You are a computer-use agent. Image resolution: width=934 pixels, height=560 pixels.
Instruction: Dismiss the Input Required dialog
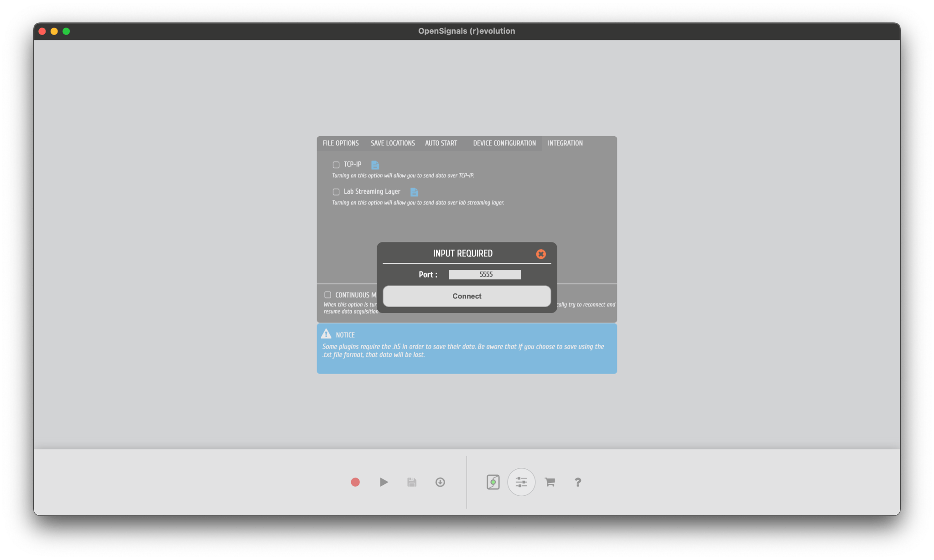(541, 254)
